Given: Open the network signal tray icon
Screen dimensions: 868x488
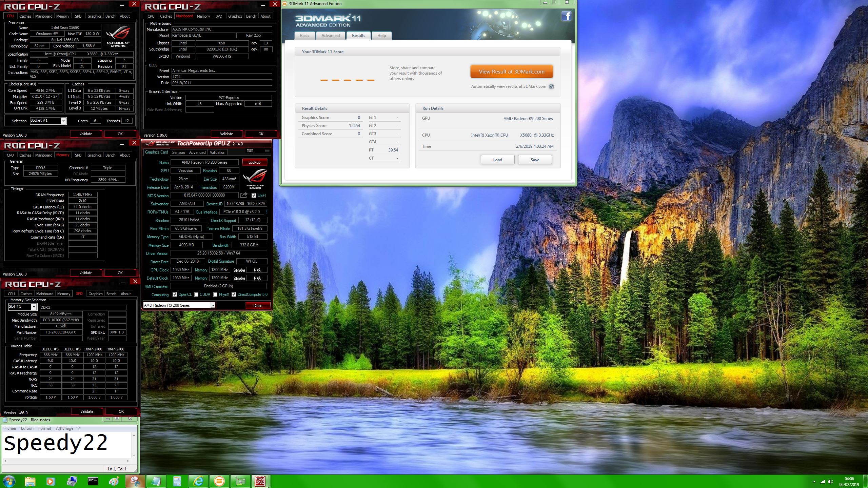Looking at the screenshot, I should 822,482.
